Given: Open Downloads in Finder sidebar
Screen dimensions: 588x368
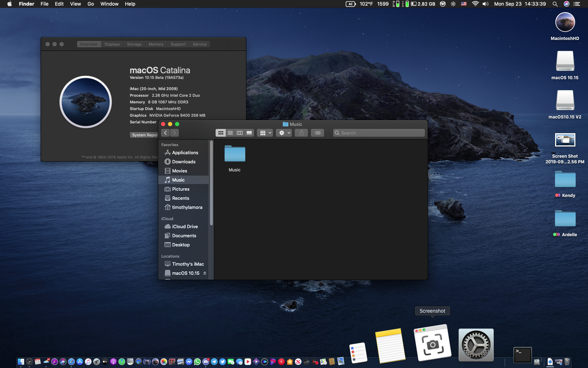Looking at the screenshot, I should 184,162.
